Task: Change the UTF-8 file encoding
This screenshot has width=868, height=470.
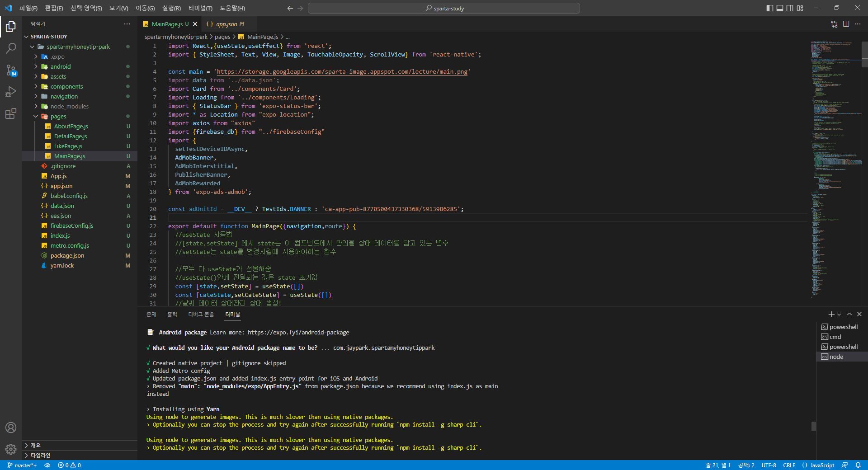Action: (x=769, y=465)
